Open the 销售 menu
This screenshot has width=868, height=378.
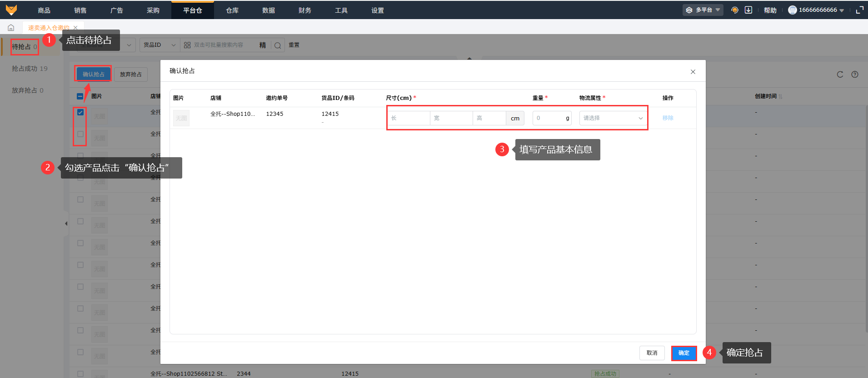click(x=80, y=10)
